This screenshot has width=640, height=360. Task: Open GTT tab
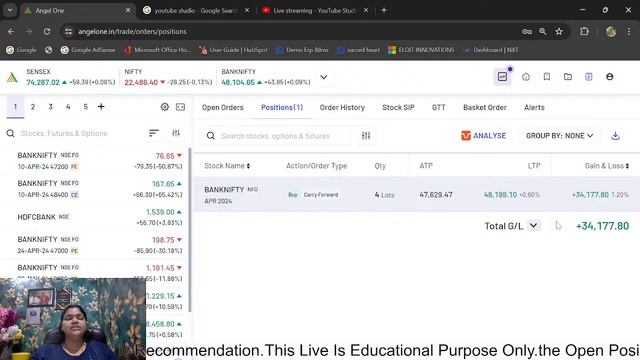click(438, 107)
